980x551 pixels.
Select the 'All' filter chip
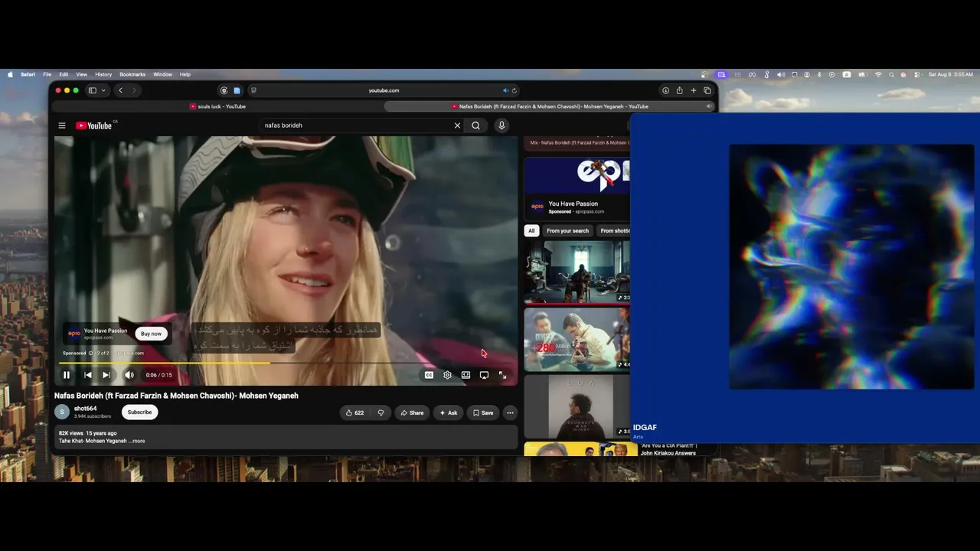pyautogui.click(x=531, y=230)
